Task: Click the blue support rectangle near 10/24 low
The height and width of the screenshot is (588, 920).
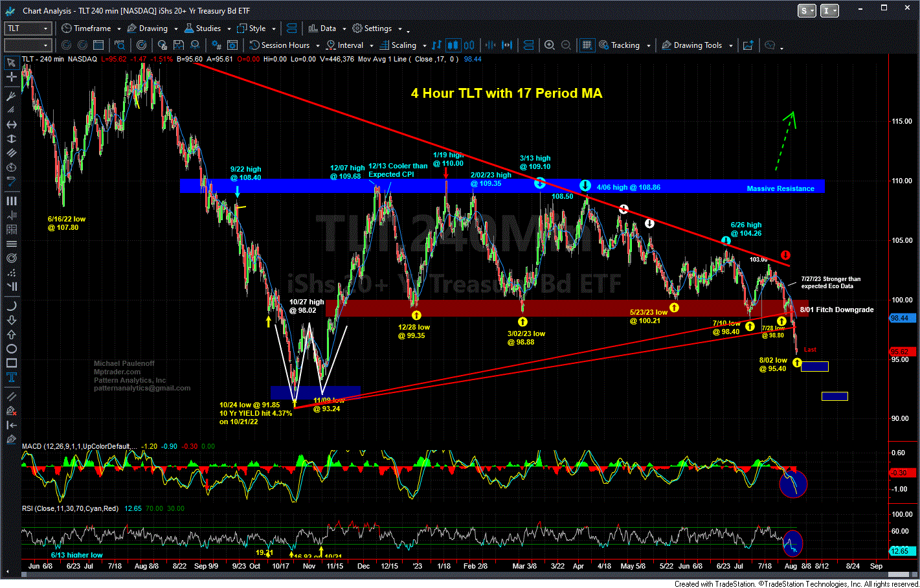Action: pyautogui.click(x=315, y=392)
